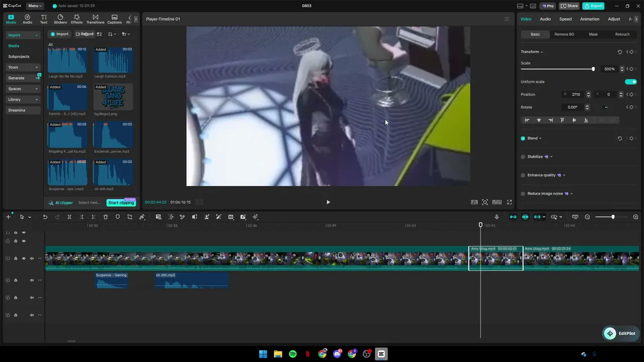Screen dimensions: 644x362
Task: Enable the Reduce image noise checkbox
Action: click(523, 194)
